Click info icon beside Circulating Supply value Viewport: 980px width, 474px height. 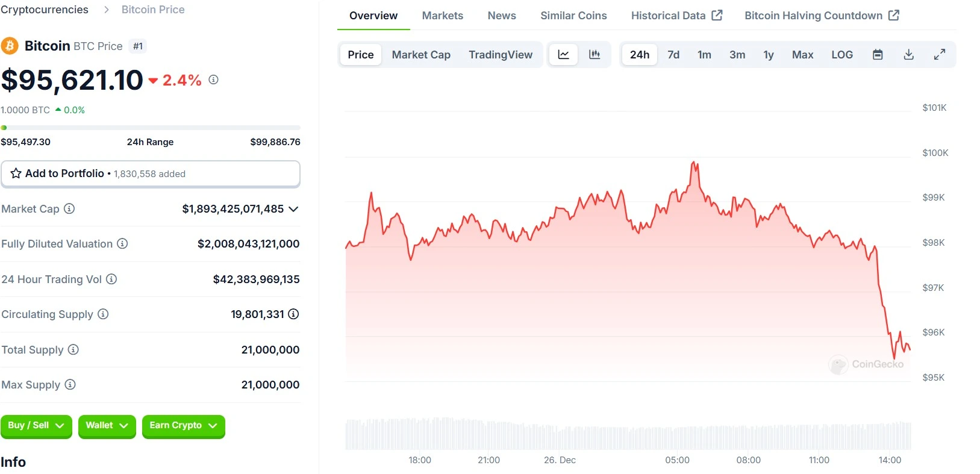click(293, 314)
